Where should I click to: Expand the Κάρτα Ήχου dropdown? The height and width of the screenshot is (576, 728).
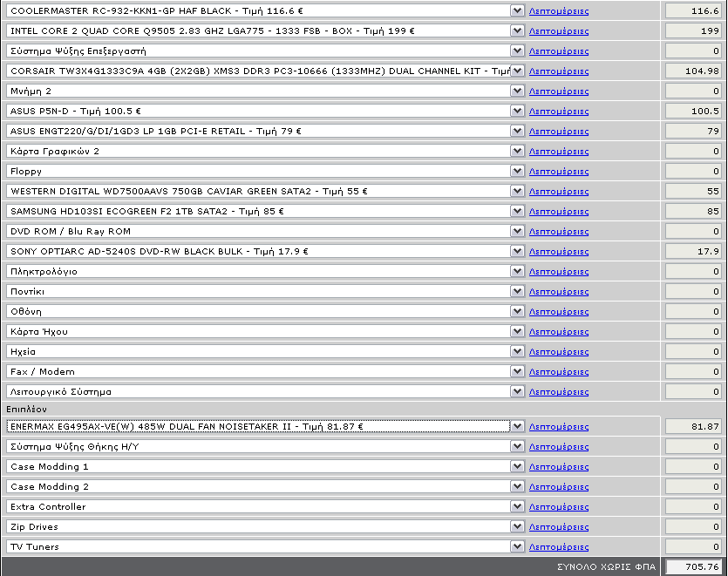click(x=266, y=331)
